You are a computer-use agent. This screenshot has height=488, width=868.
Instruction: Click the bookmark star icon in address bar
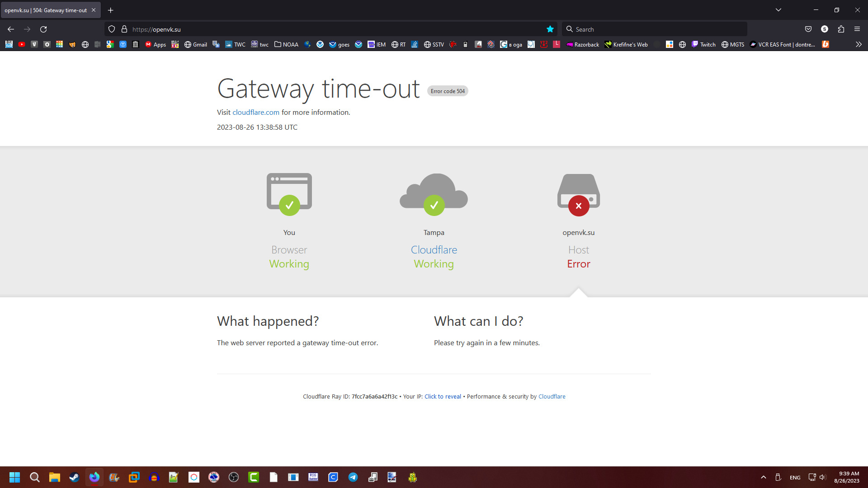(550, 29)
